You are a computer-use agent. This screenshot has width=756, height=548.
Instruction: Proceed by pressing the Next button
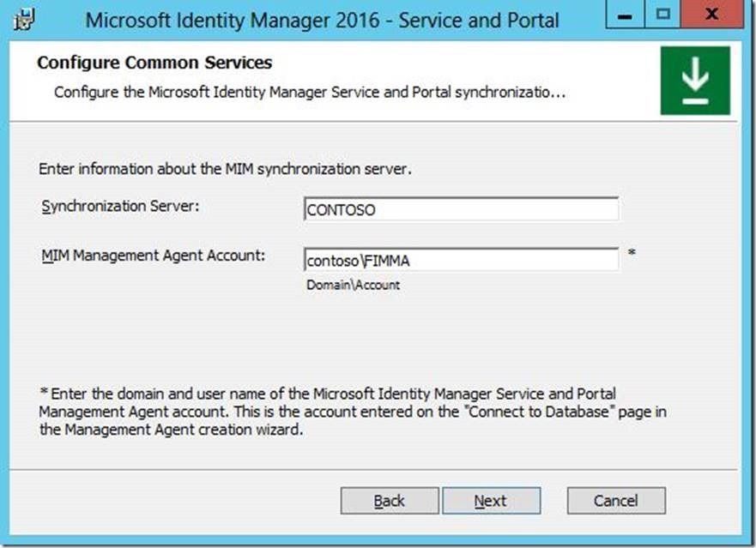click(x=490, y=501)
